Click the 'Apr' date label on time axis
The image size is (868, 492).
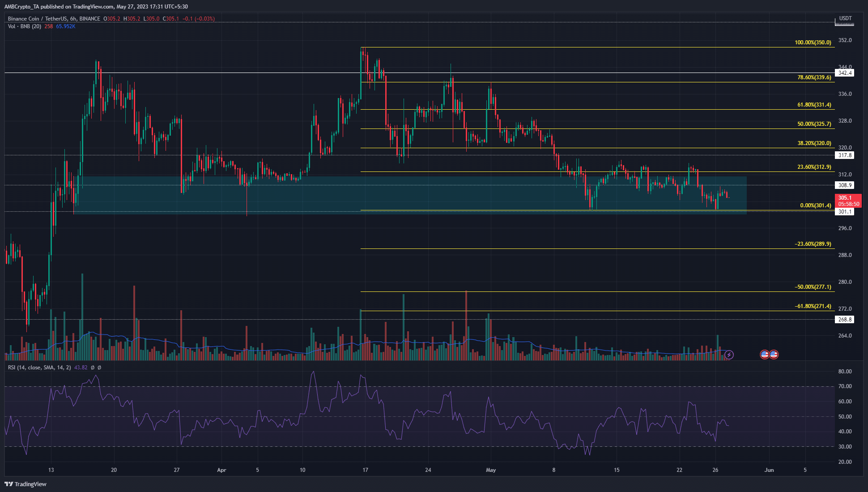point(221,470)
